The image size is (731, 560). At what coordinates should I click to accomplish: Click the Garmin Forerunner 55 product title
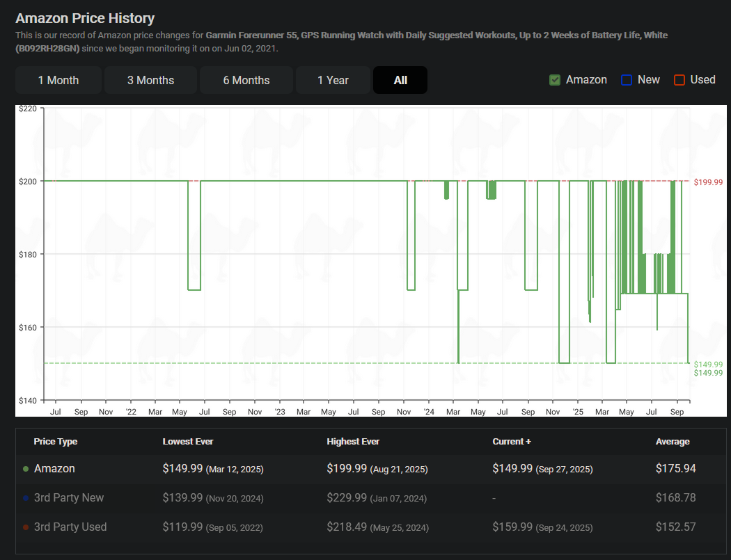point(362,35)
